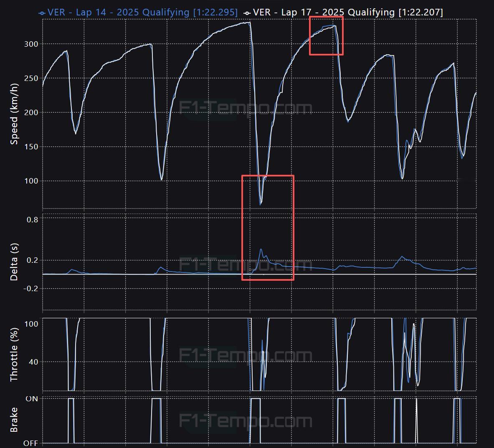Image resolution: width=494 pixels, height=448 pixels.
Task: Click the OFF label on the brake axis
Action: 31,443
